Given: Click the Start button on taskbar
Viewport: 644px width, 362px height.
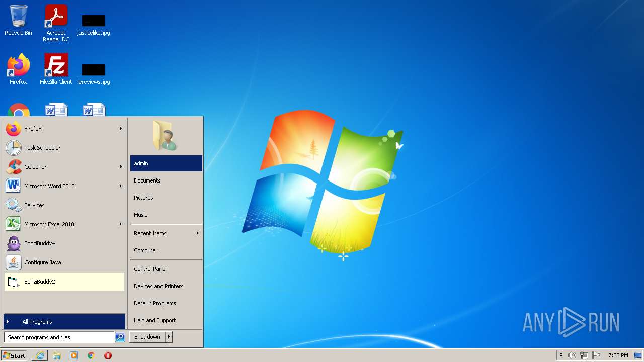Looking at the screenshot, I should 14,355.
